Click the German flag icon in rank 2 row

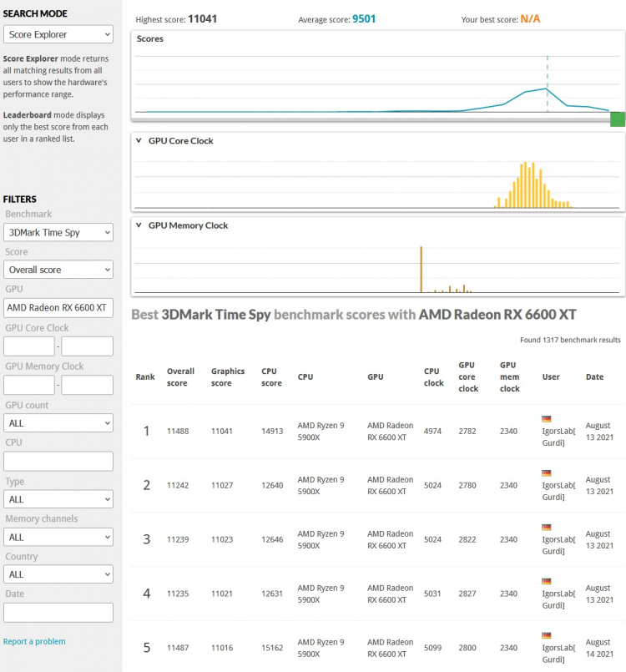[547, 473]
